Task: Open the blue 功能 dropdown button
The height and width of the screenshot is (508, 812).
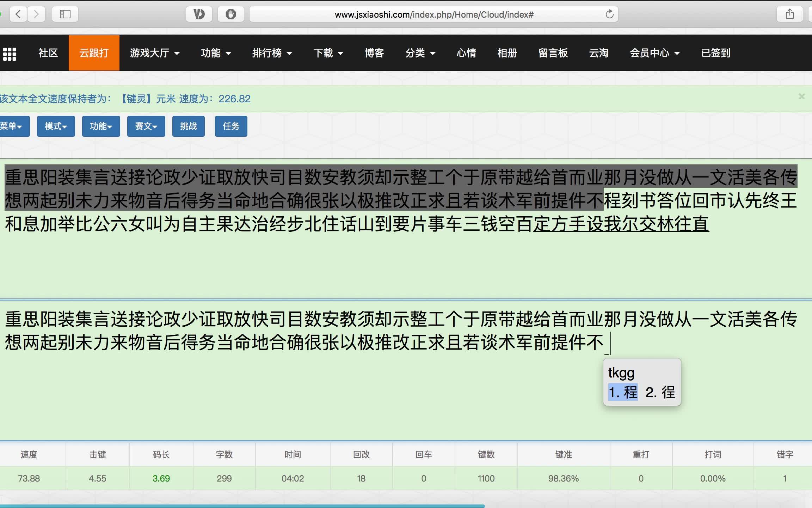Action: click(x=101, y=126)
